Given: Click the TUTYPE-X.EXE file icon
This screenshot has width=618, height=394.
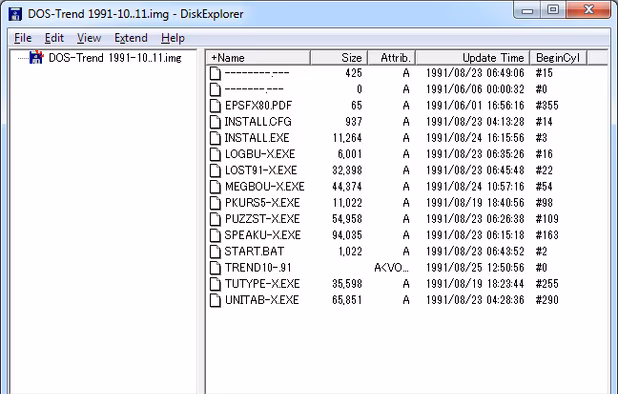Looking at the screenshot, I should click(215, 284).
